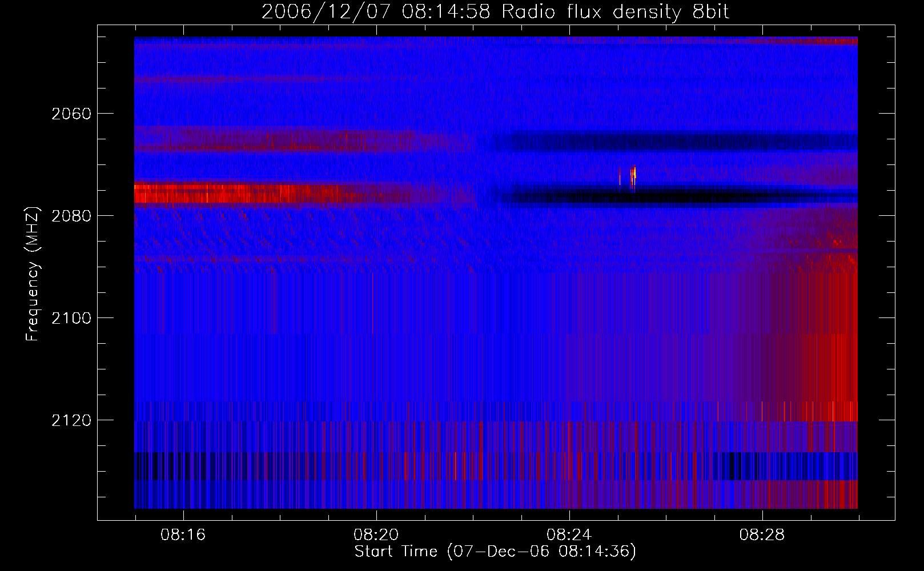Select the 2060 frequency axis label
Viewport: 924px width, 571px height.
pyautogui.click(x=71, y=114)
